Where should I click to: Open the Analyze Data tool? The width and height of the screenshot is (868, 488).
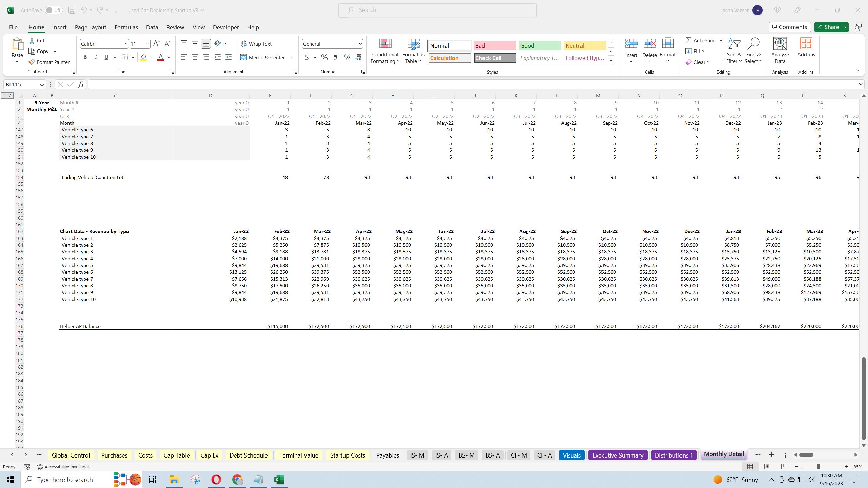[780, 49]
